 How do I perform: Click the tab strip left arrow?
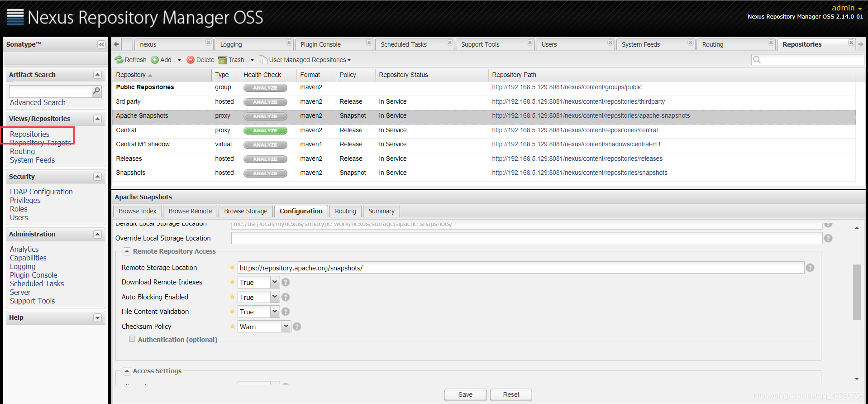pyautogui.click(x=117, y=44)
